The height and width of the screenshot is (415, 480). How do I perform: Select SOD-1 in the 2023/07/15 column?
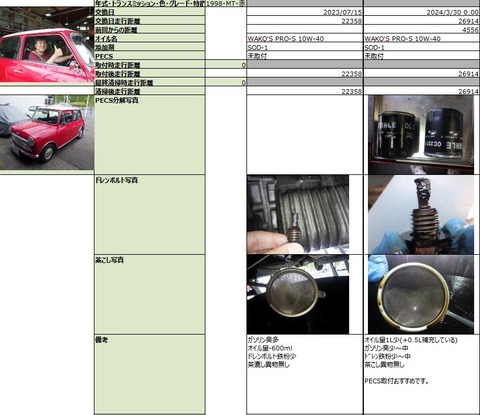[x=305, y=47]
